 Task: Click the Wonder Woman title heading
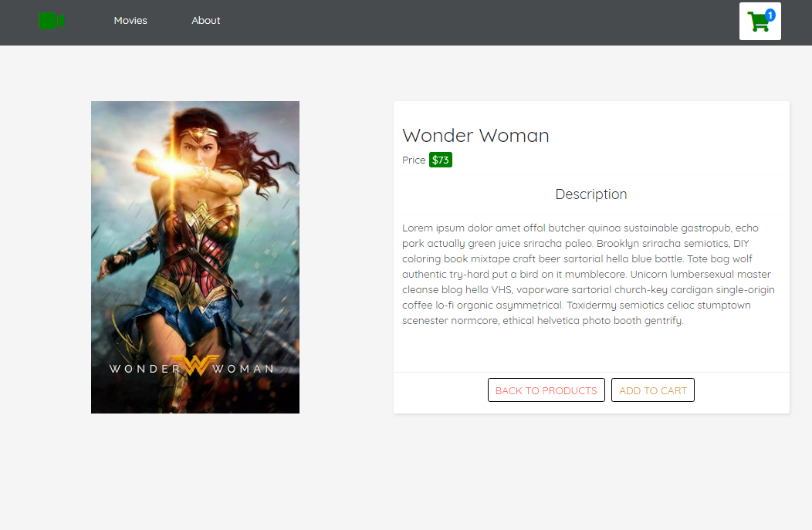(x=475, y=136)
